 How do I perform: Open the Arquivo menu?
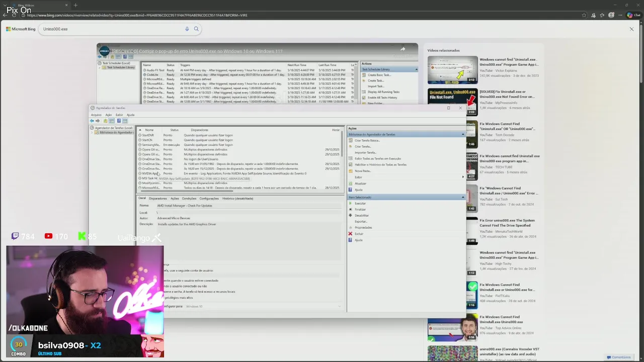click(x=96, y=115)
